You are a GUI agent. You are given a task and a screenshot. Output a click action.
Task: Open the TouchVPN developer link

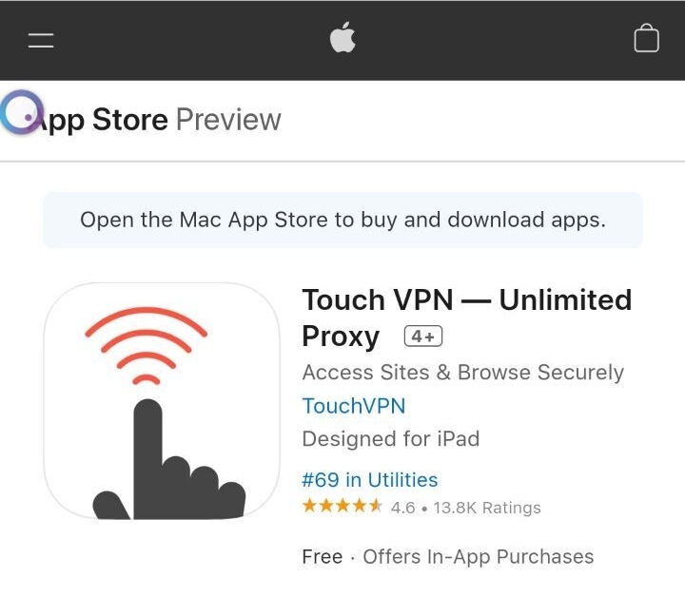click(353, 406)
